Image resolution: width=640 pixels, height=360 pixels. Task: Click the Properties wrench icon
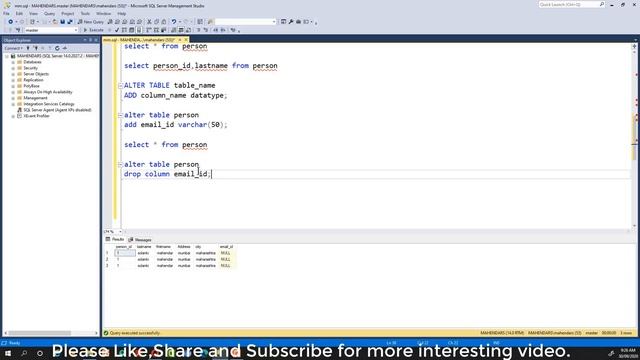(291, 22)
